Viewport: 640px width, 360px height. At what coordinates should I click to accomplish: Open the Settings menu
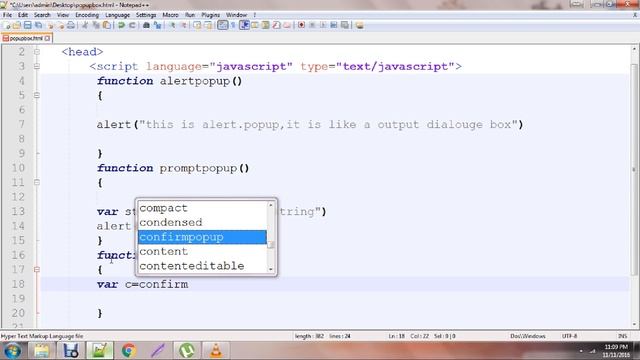[x=146, y=15]
